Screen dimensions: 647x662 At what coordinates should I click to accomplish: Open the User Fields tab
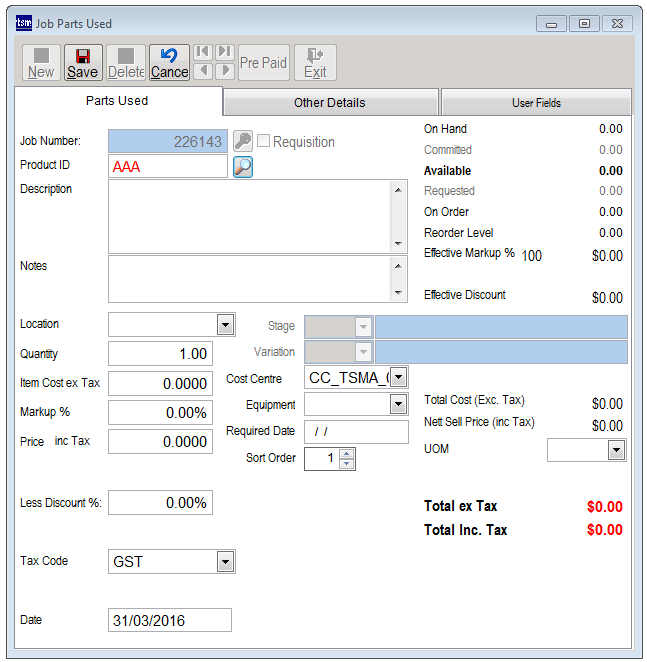(x=536, y=102)
